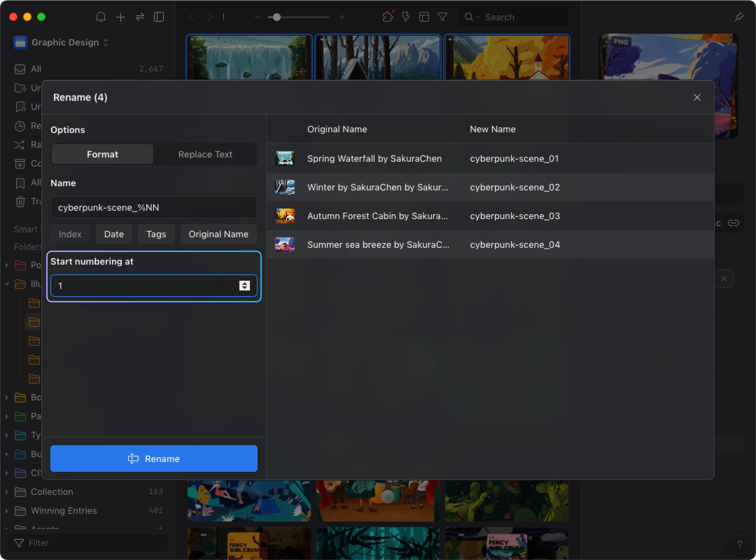Switch to the Format tab
Image resolution: width=756 pixels, height=560 pixels.
(102, 154)
